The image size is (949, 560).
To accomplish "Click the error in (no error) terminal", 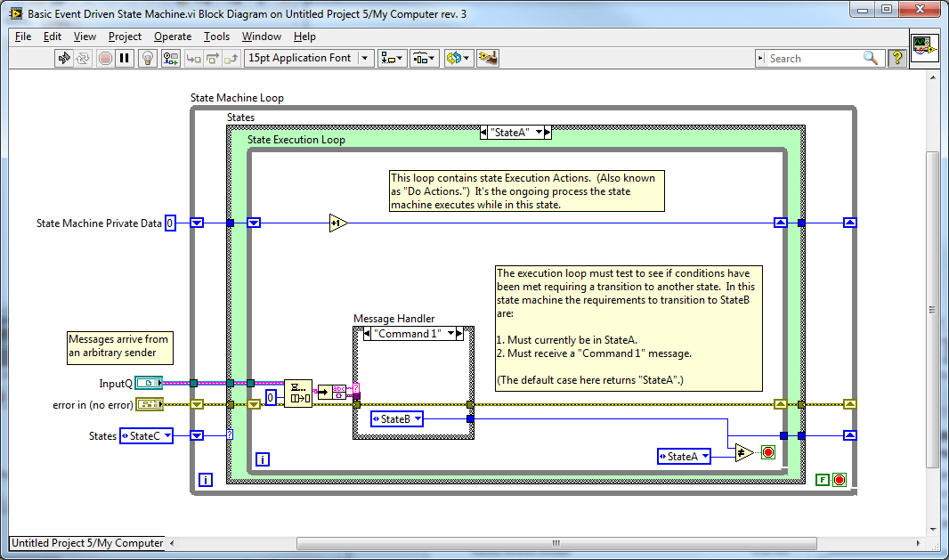I will [149, 404].
